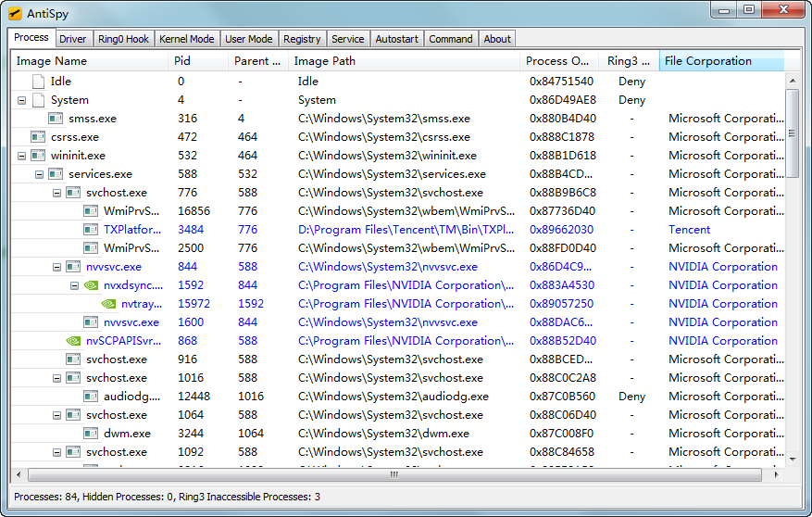Open the Autostart tab
This screenshot has height=517, width=812.
pos(396,39)
